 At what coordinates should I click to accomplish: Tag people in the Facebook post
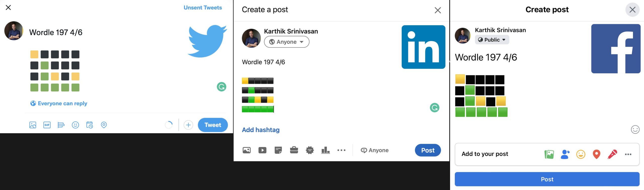click(x=565, y=154)
